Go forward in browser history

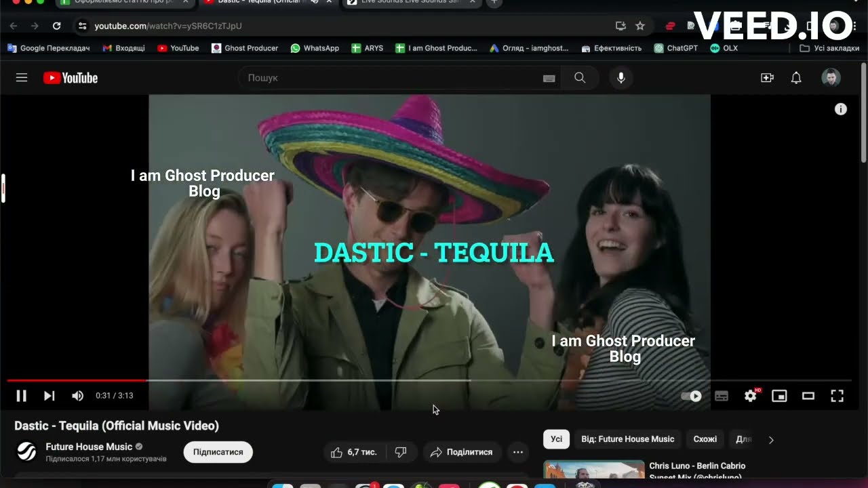pos(35,26)
